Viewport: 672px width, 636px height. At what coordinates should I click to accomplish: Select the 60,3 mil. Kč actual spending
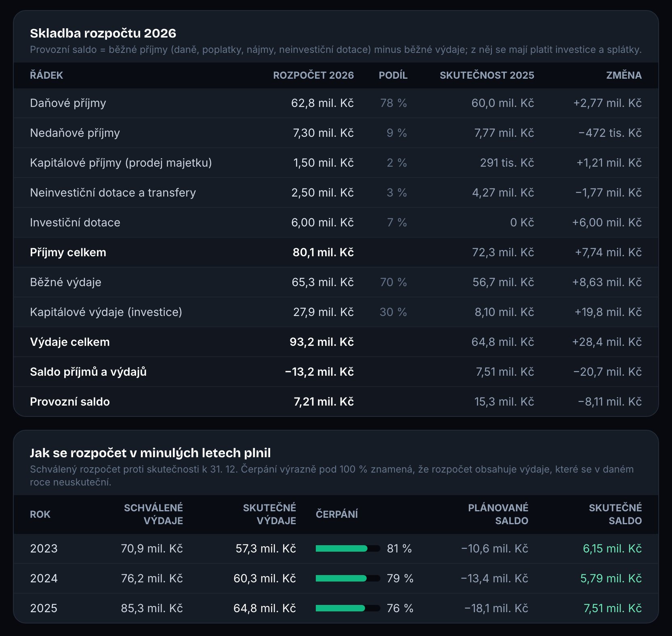[265, 579]
